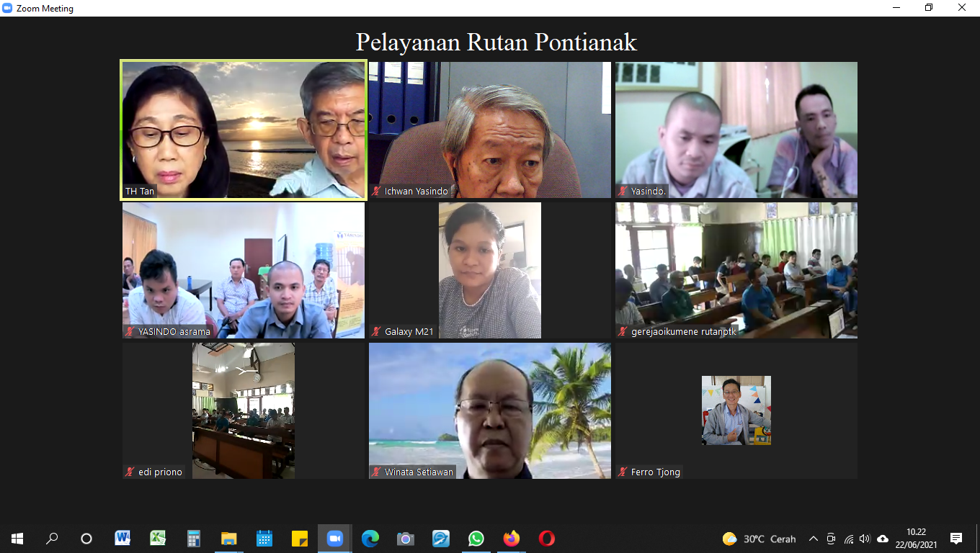Open Opera browser from the taskbar
Screen dimensions: 980x553
pos(546,539)
